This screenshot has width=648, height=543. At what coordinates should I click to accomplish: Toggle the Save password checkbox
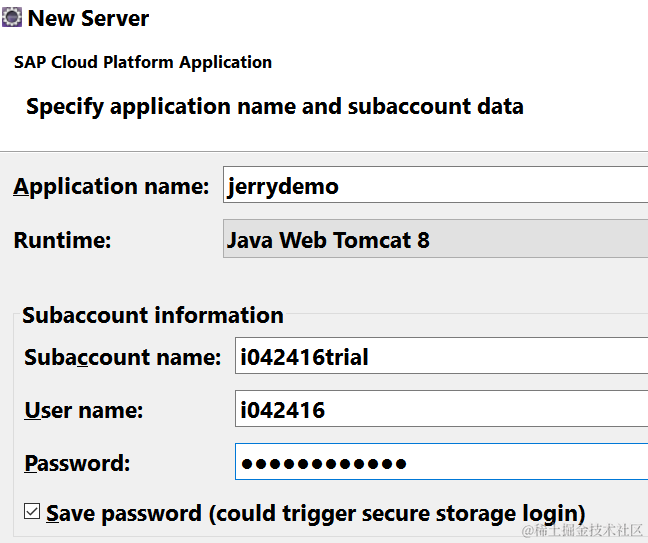(x=32, y=511)
